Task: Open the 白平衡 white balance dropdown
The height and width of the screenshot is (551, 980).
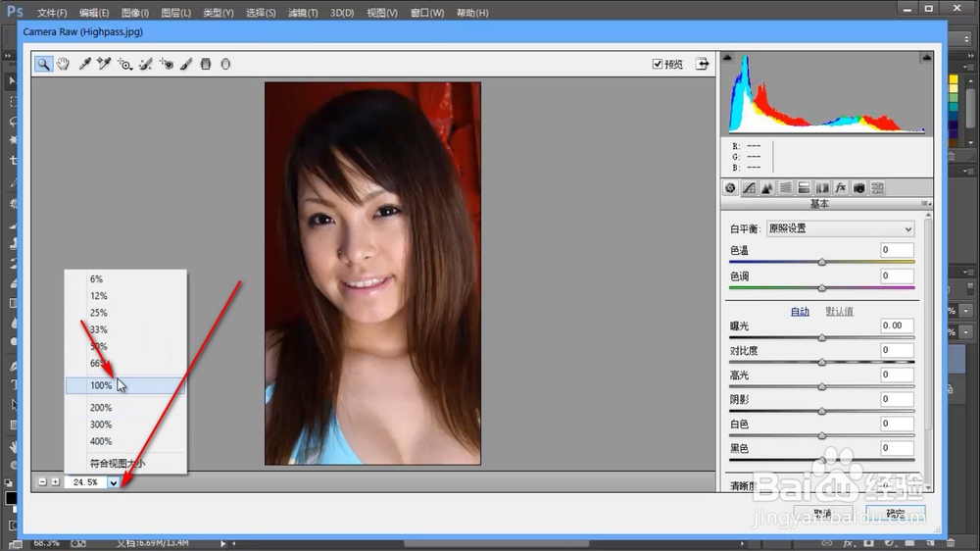Action: pyautogui.click(x=841, y=228)
